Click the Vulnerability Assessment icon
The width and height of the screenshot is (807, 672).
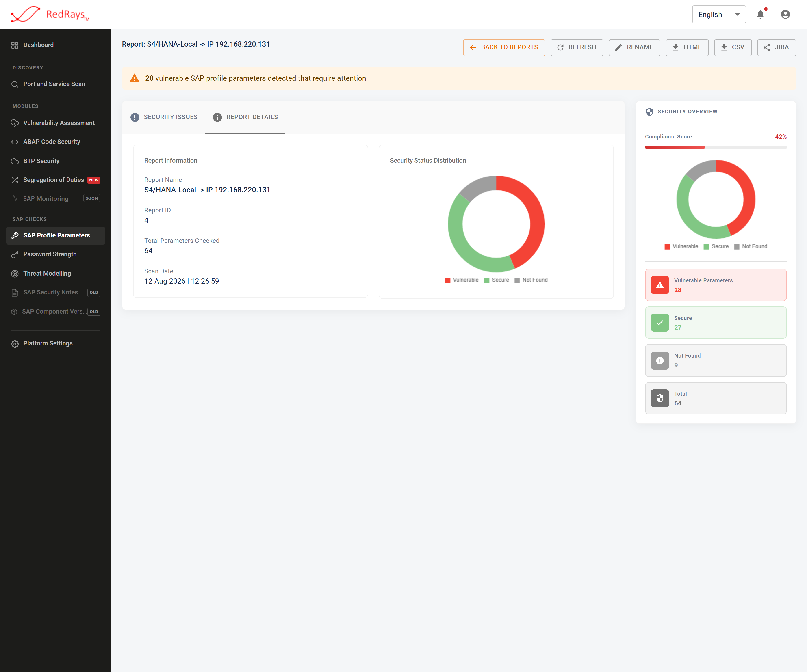click(15, 123)
